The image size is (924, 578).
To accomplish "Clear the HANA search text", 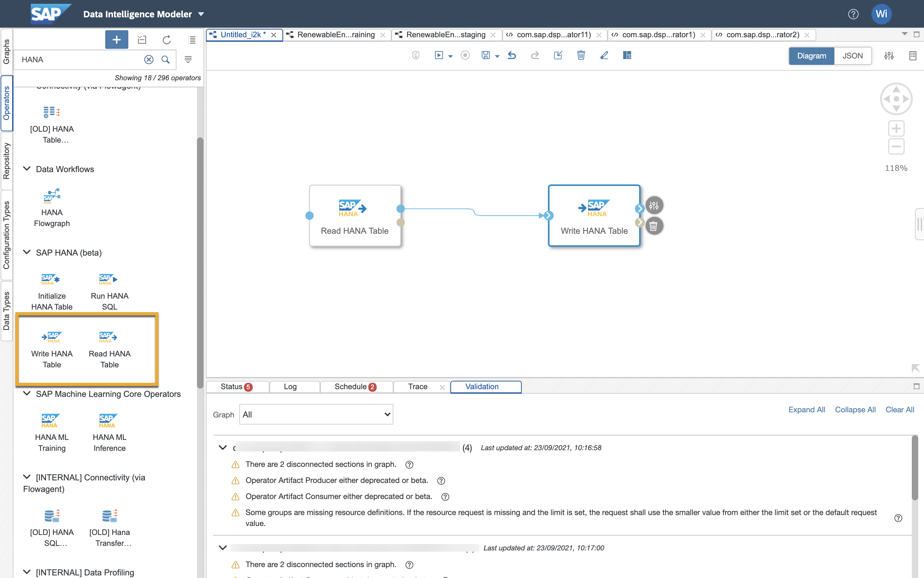I will [149, 60].
